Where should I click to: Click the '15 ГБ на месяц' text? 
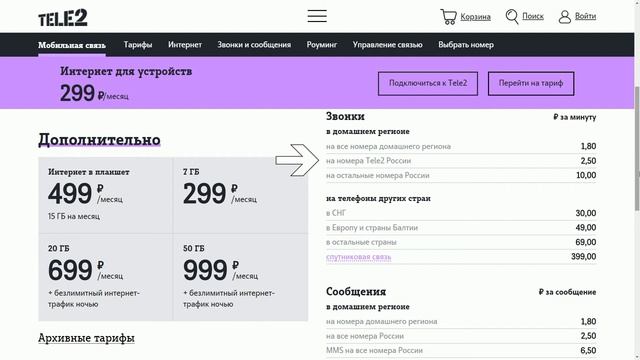coord(74,216)
